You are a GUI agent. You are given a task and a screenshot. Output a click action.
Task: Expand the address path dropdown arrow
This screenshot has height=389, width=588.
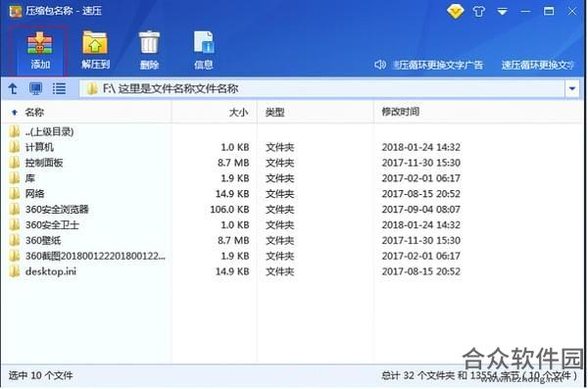point(572,89)
